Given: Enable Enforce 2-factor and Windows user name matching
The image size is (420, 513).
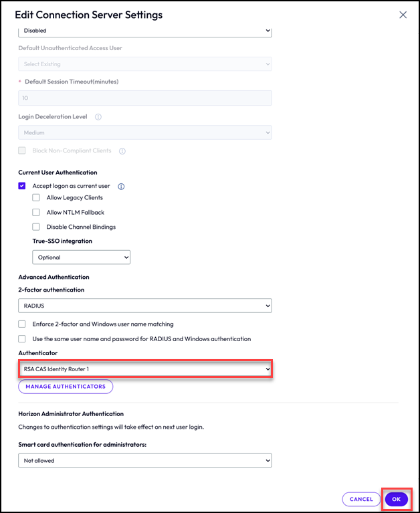Looking at the screenshot, I should [22, 324].
